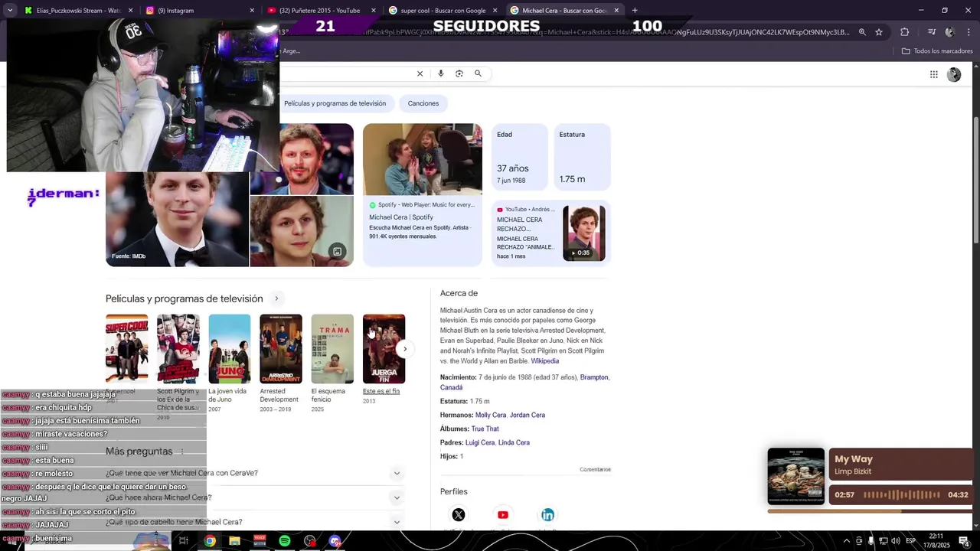Open El esquema fenicio poster
This screenshot has width=980, height=551.
coord(332,349)
